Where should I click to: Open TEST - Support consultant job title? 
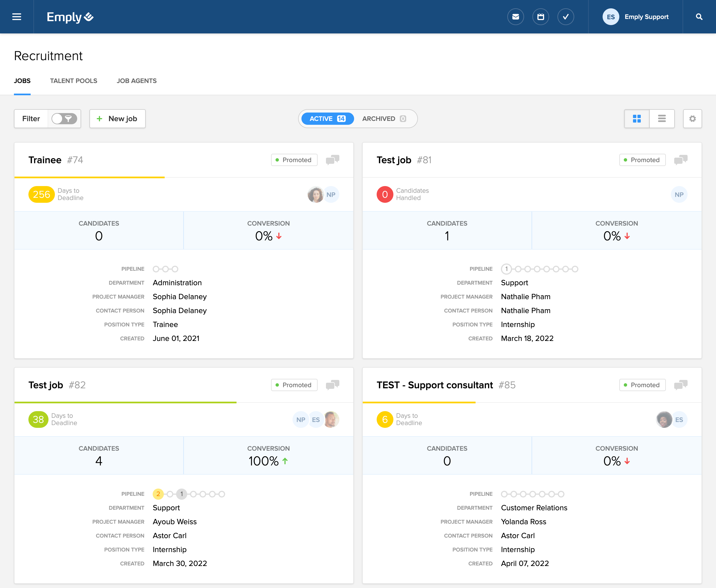pos(434,385)
